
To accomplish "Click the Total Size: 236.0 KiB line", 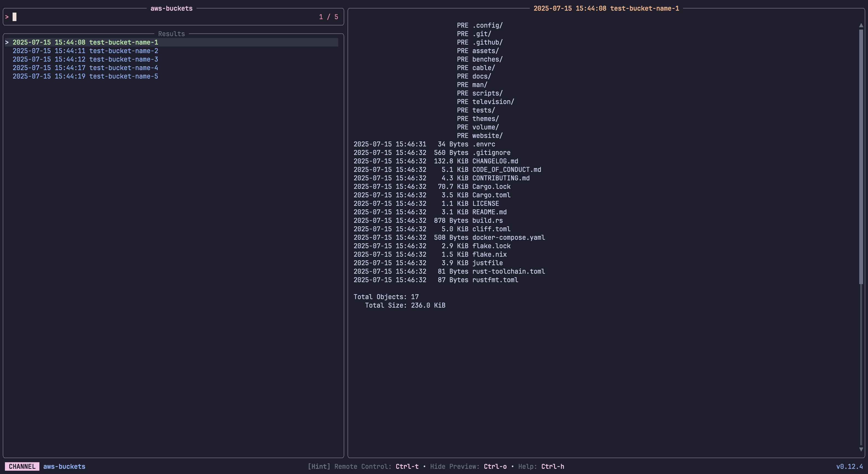I will (405, 305).
